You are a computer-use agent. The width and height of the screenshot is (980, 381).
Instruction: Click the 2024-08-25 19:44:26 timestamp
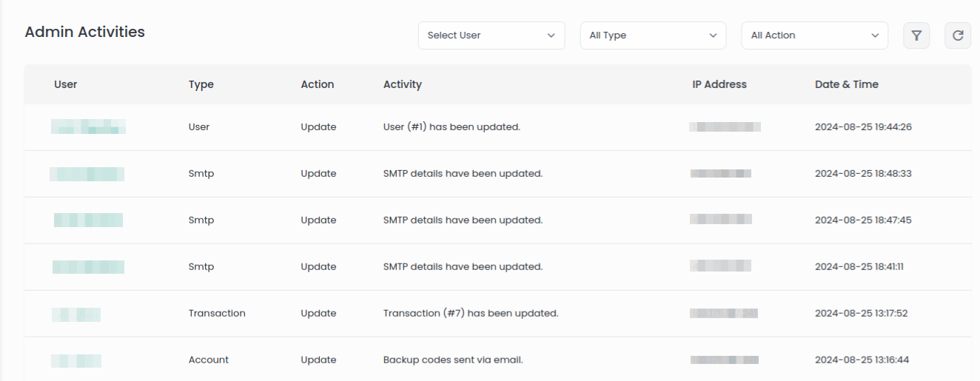[863, 127]
